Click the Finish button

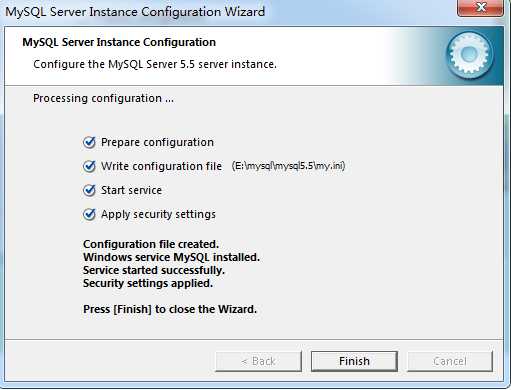354,361
